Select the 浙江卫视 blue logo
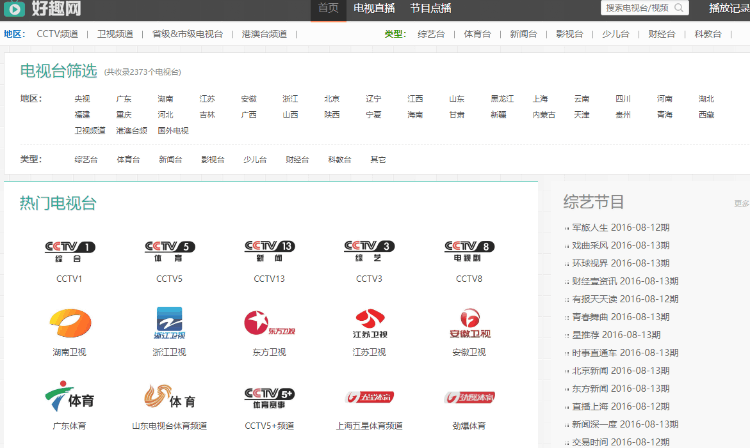 169,324
